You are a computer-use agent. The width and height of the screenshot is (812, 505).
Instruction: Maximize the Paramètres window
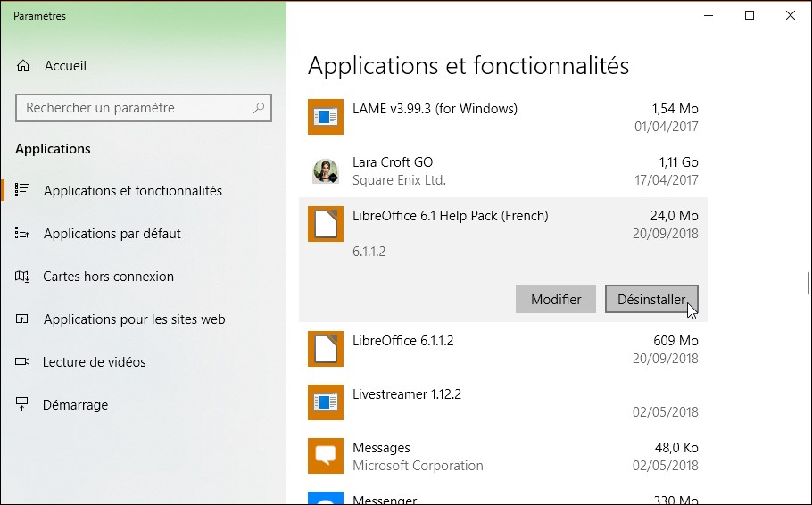(750, 15)
